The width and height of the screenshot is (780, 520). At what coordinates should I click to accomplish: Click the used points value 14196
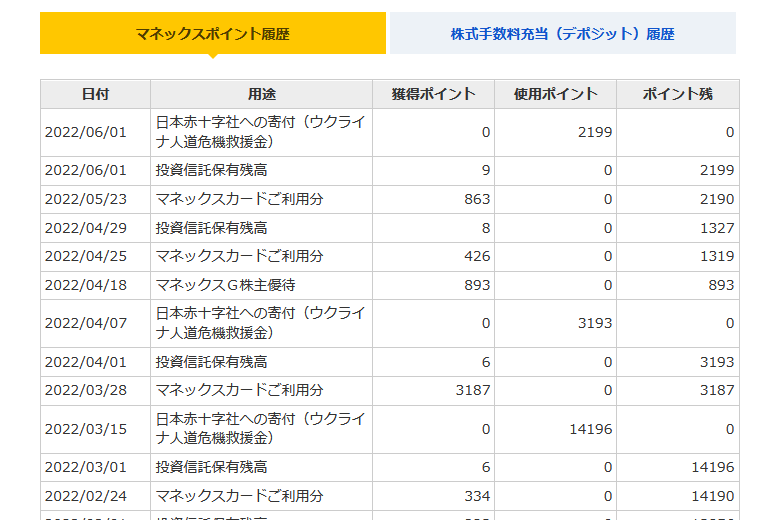590,429
